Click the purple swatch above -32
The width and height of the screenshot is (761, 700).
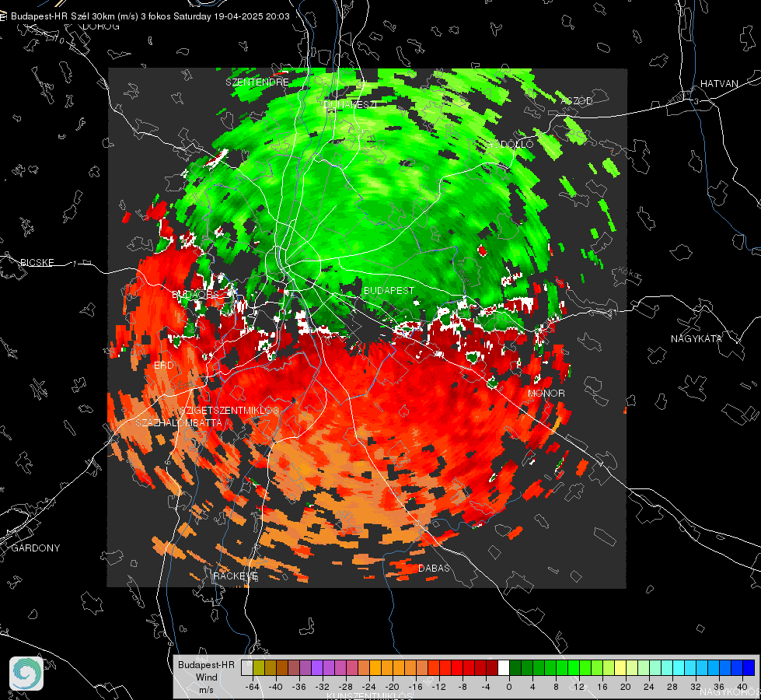[x=317, y=667]
